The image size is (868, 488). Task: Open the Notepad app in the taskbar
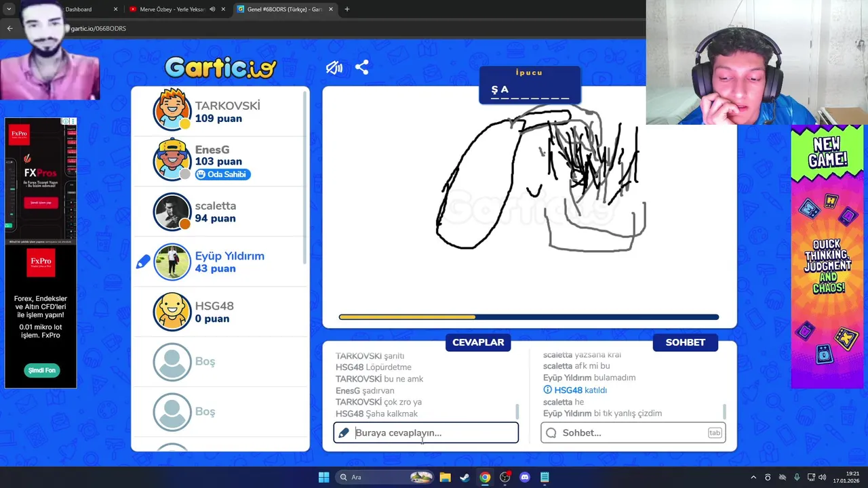(545, 477)
